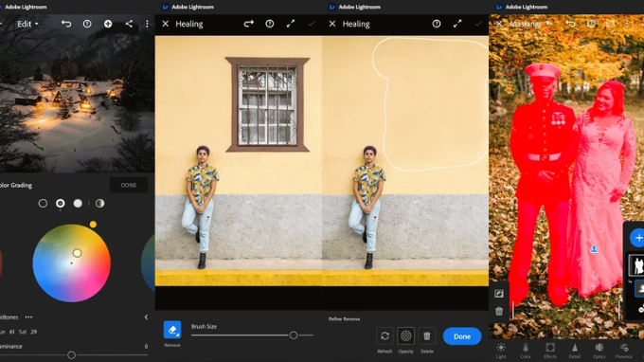The height and width of the screenshot is (362, 644).
Task: Click the Luminance slider knob
Action: [71, 355]
